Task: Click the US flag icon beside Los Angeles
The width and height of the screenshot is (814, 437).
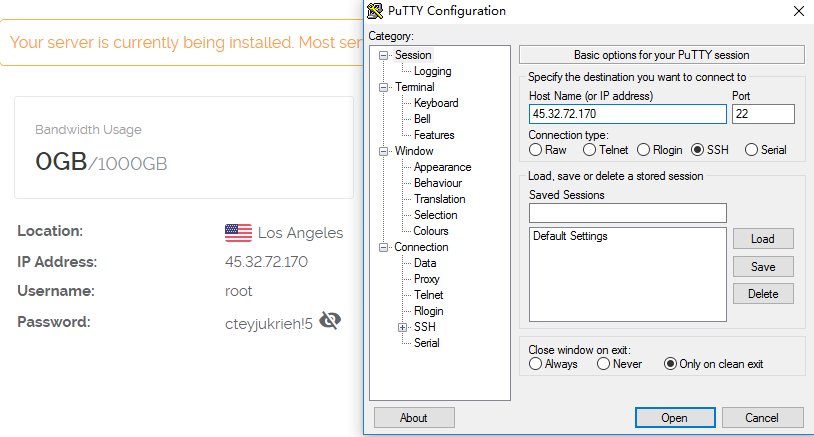Action: pos(238,233)
